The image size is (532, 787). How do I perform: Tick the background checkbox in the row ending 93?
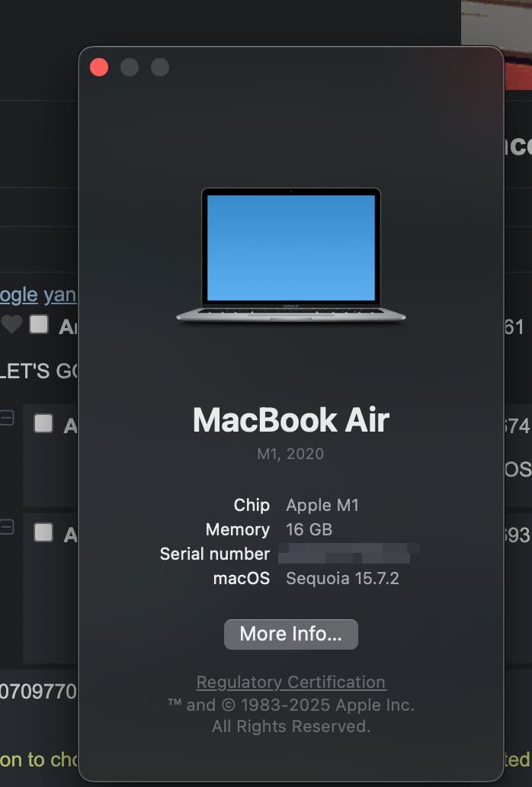(43, 532)
